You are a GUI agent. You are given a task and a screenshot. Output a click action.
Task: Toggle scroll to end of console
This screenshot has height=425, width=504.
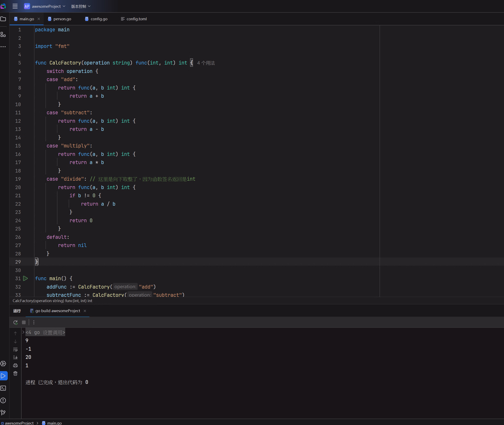[15, 357]
